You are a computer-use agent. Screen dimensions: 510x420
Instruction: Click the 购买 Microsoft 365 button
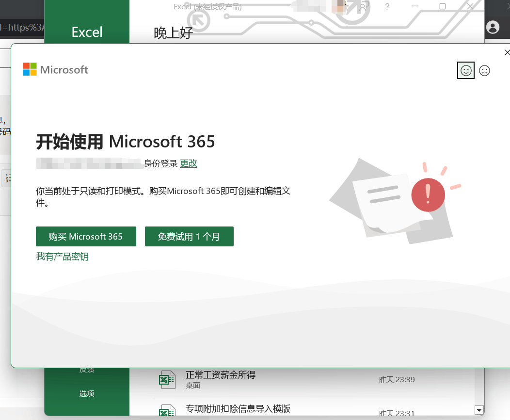point(86,237)
